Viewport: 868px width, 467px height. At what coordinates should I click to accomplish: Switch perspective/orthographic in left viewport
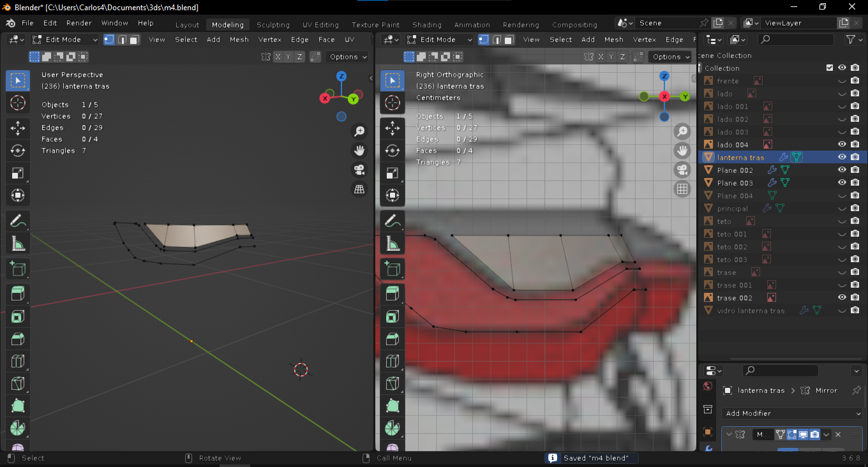pyautogui.click(x=359, y=189)
